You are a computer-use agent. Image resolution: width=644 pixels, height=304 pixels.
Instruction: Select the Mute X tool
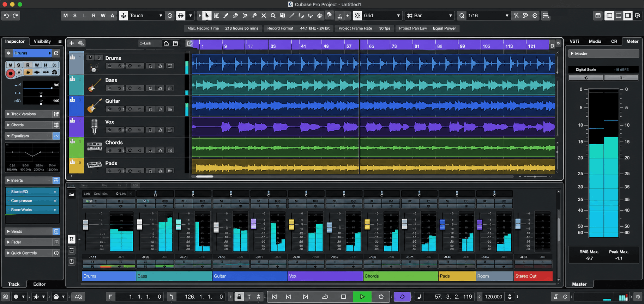(264, 16)
